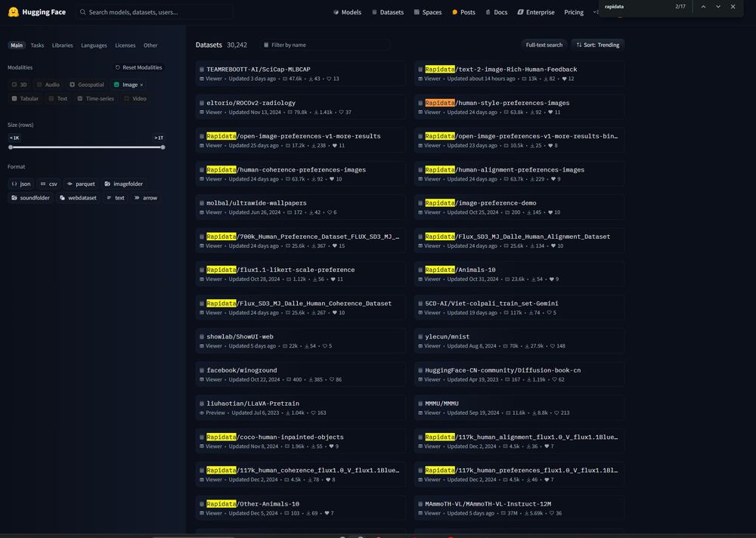Go to previous find match arrow
756x538 pixels.
click(x=703, y=7)
